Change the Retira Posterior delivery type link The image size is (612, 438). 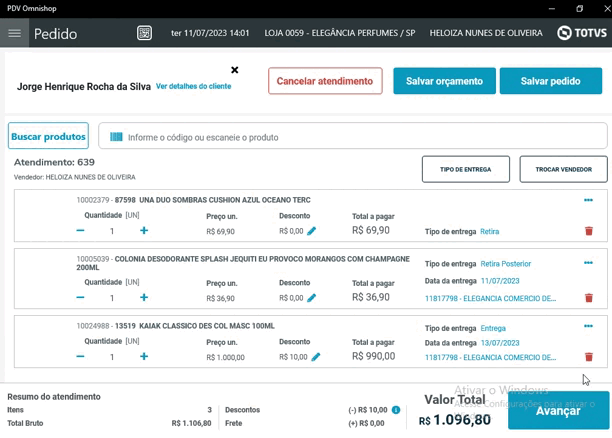505,264
